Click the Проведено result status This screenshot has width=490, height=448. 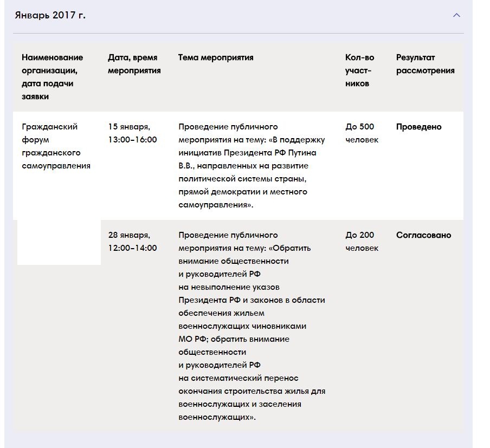418,127
